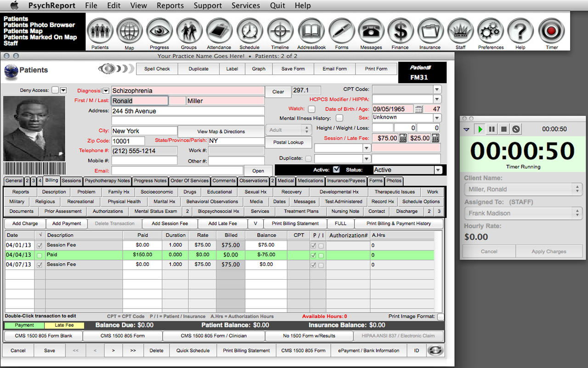The height and width of the screenshot is (368, 588).
Task: Expand the timer window disclosure triangle
Action: (x=467, y=130)
